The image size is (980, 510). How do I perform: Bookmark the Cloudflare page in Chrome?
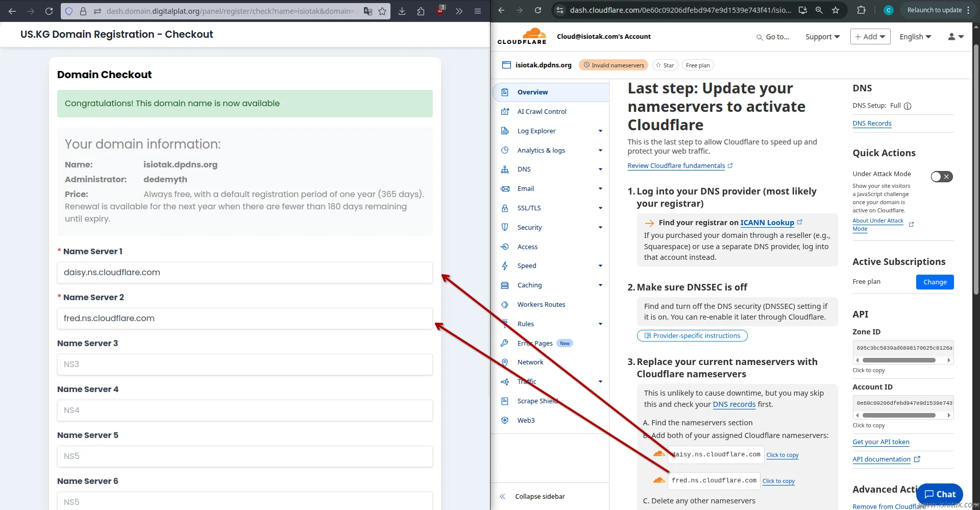(836, 10)
